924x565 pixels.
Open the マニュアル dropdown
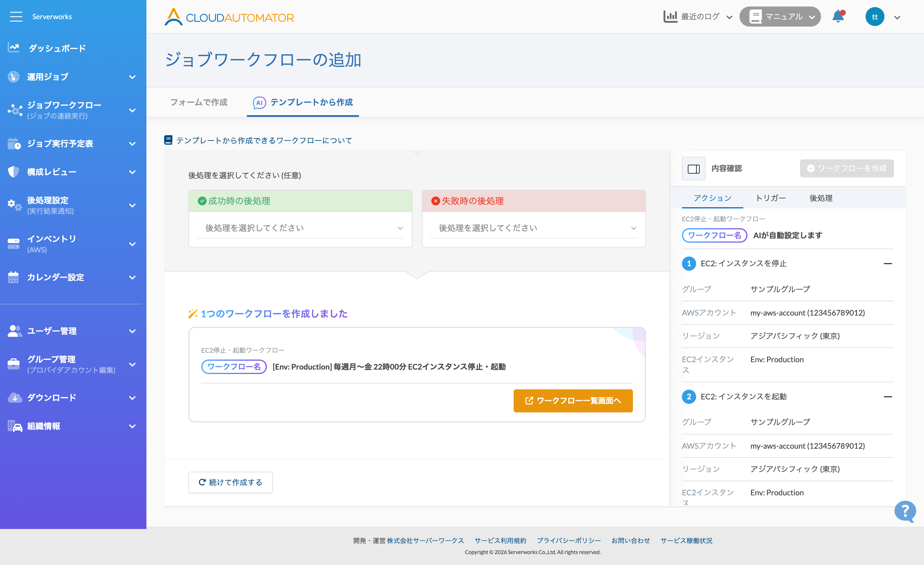point(812,17)
